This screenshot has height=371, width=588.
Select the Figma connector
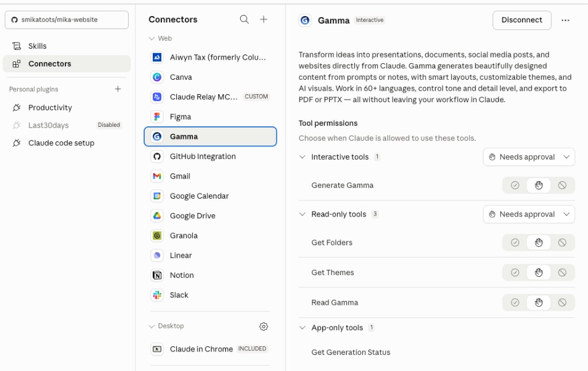click(x=180, y=117)
